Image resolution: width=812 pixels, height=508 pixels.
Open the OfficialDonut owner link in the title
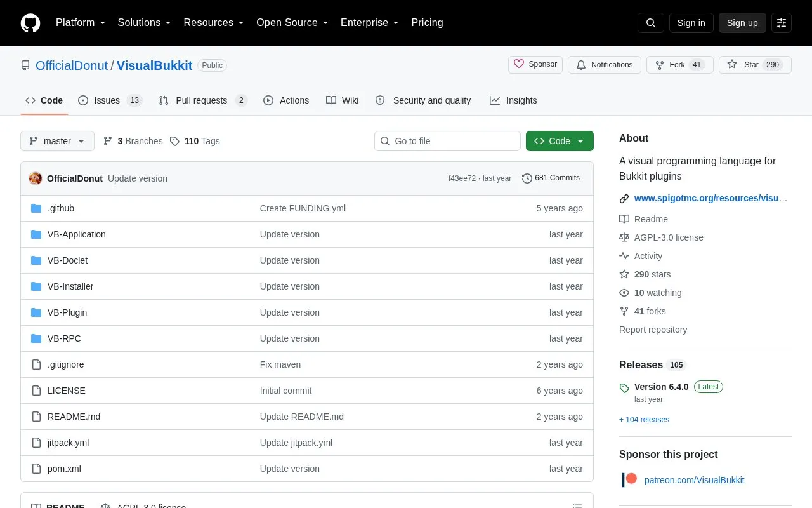coord(72,65)
